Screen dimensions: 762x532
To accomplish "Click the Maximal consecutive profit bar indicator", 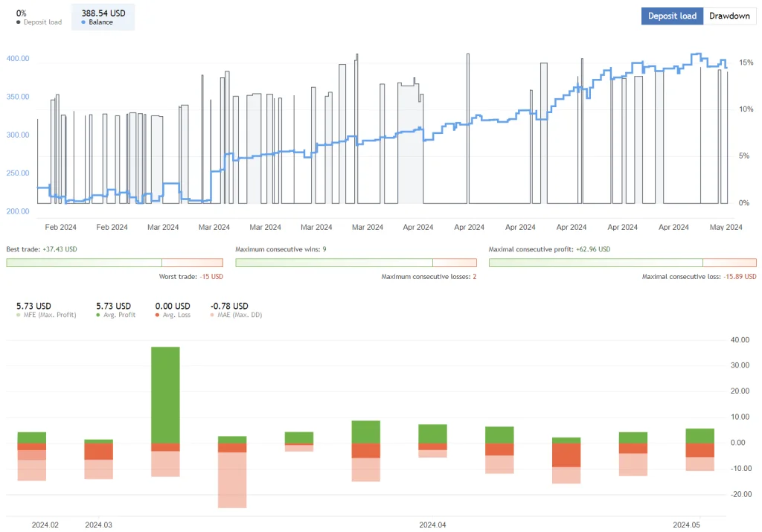I will [623, 262].
